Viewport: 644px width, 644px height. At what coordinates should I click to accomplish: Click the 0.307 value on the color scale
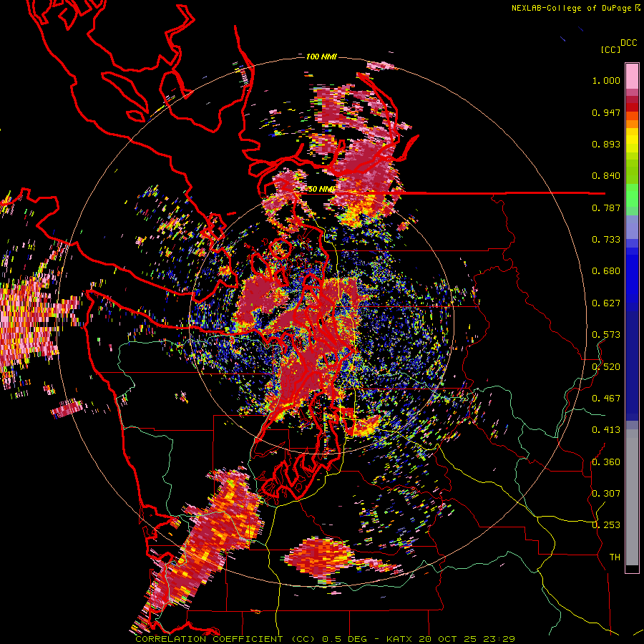pos(606,494)
